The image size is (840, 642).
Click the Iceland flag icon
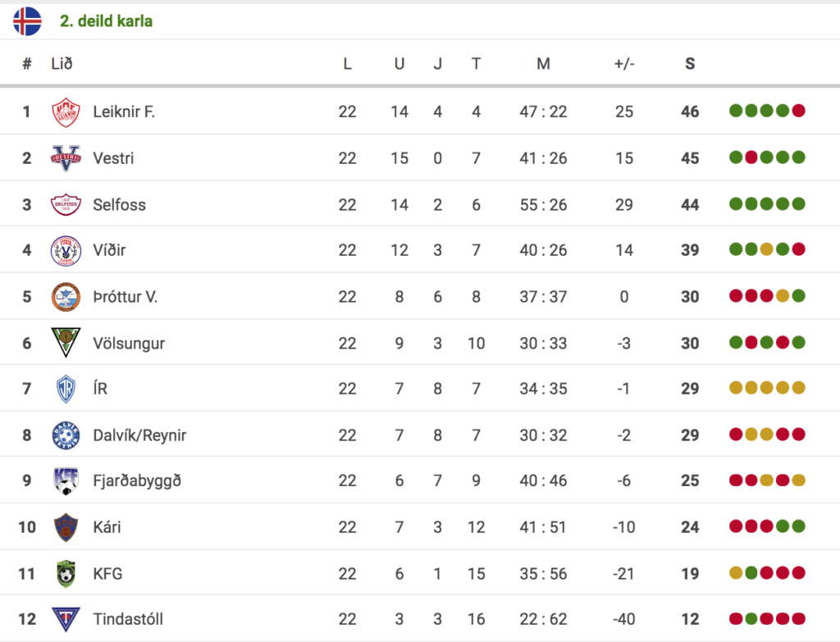[x=27, y=21]
